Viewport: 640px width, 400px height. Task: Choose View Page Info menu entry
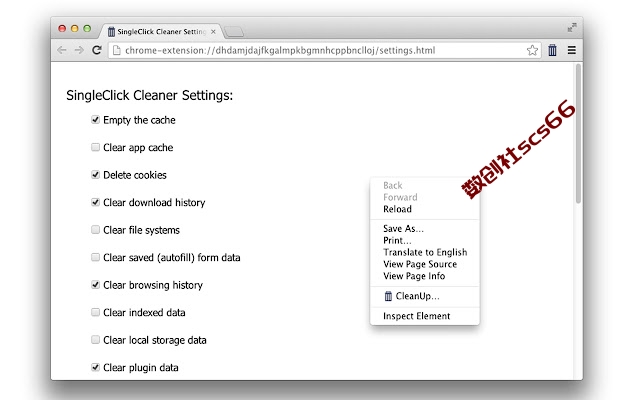click(x=424, y=276)
